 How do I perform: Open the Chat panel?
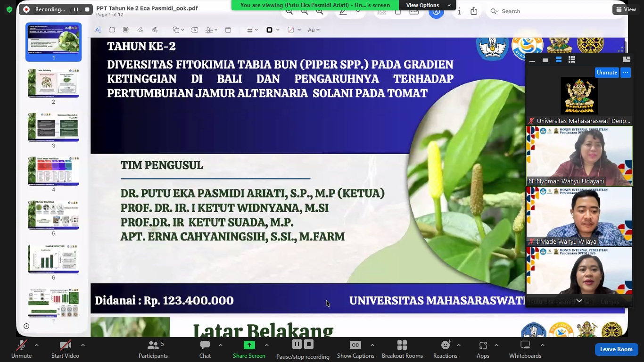click(205, 350)
